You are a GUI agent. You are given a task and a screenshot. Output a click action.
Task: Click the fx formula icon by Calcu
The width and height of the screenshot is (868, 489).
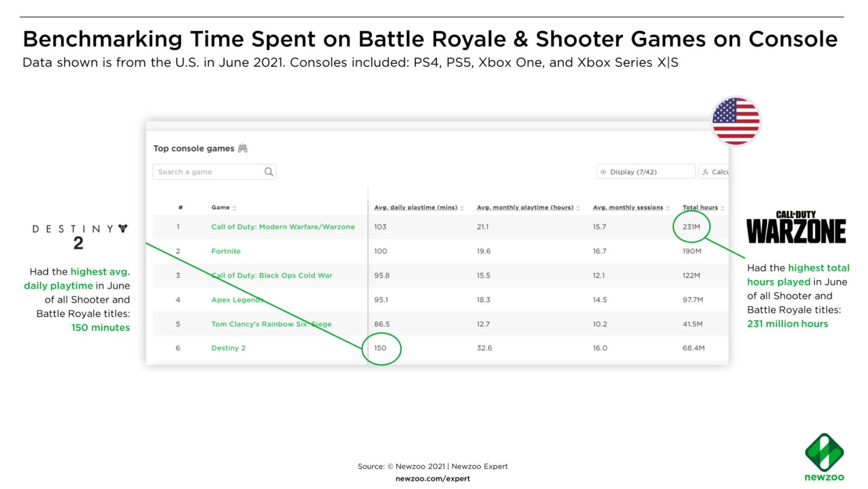(706, 172)
